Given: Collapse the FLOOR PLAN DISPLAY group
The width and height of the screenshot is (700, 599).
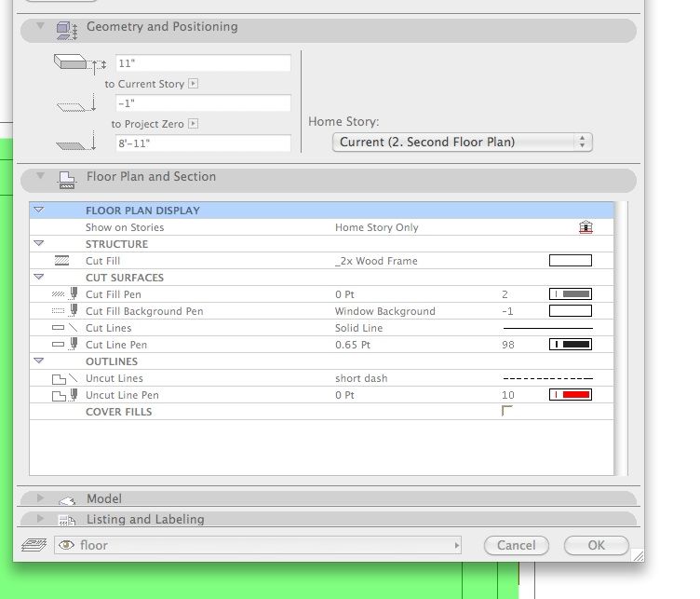Looking at the screenshot, I should (39, 210).
